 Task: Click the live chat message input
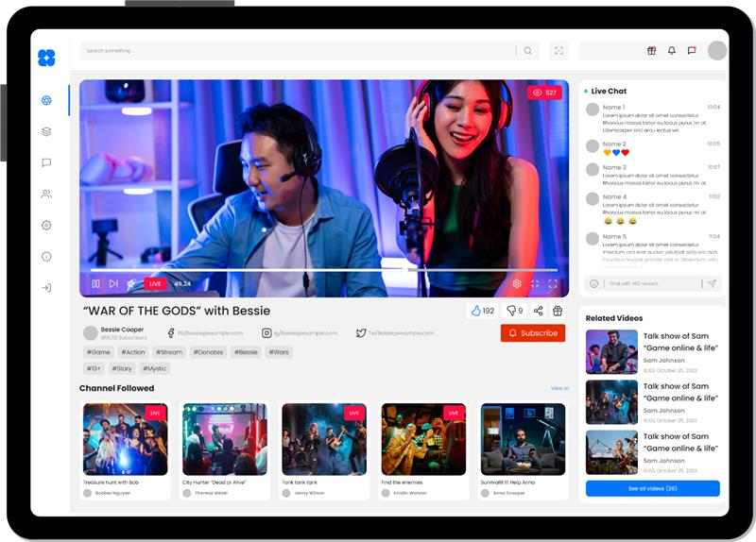pos(652,284)
